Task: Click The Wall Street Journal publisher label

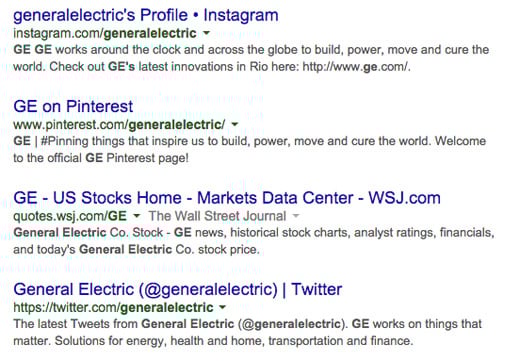Action: pos(217,216)
